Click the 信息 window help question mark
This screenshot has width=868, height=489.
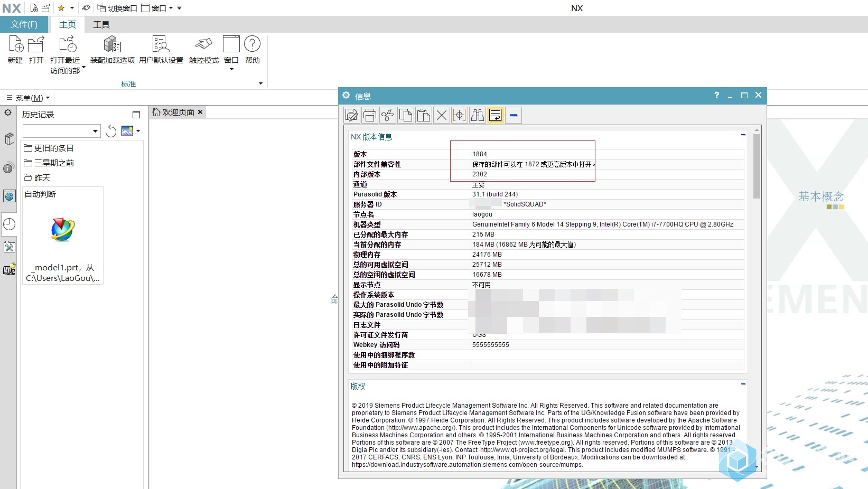click(x=716, y=95)
